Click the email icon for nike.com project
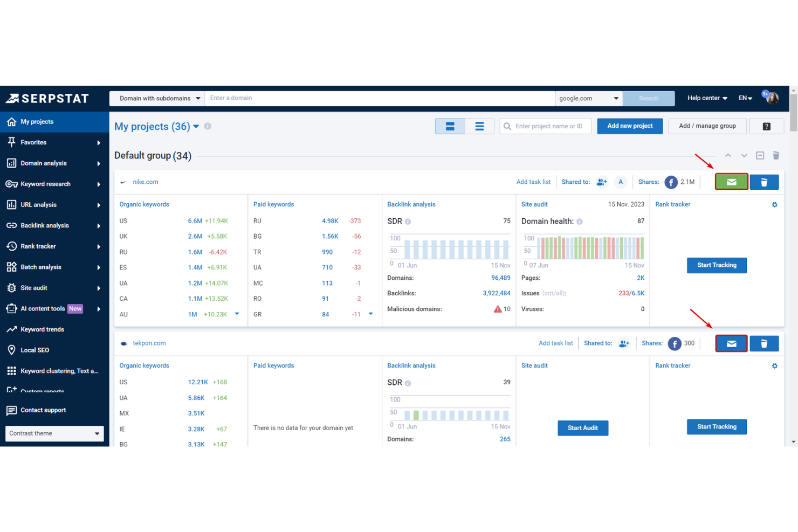Image resolution: width=798 pixels, height=532 pixels. click(x=731, y=182)
